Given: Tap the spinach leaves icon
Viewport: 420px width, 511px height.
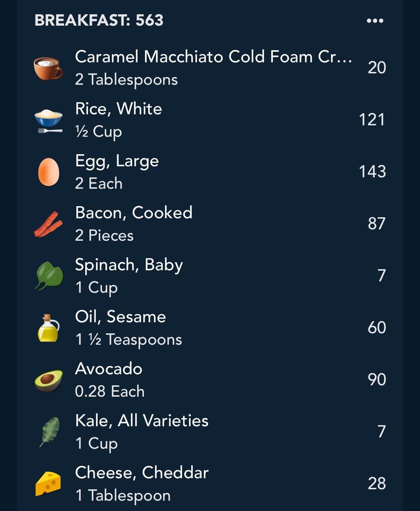Looking at the screenshot, I should pyautogui.click(x=49, y=276).
